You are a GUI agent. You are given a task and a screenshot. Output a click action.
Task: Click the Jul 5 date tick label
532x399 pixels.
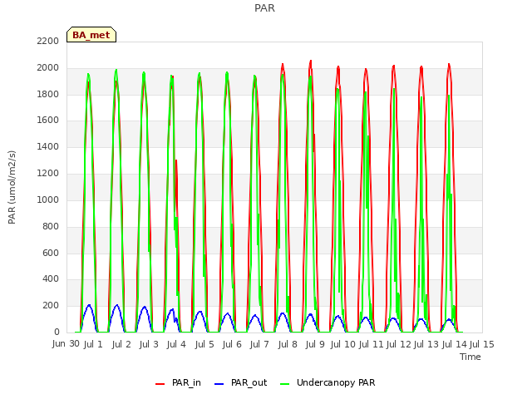(x=204, y=344)
